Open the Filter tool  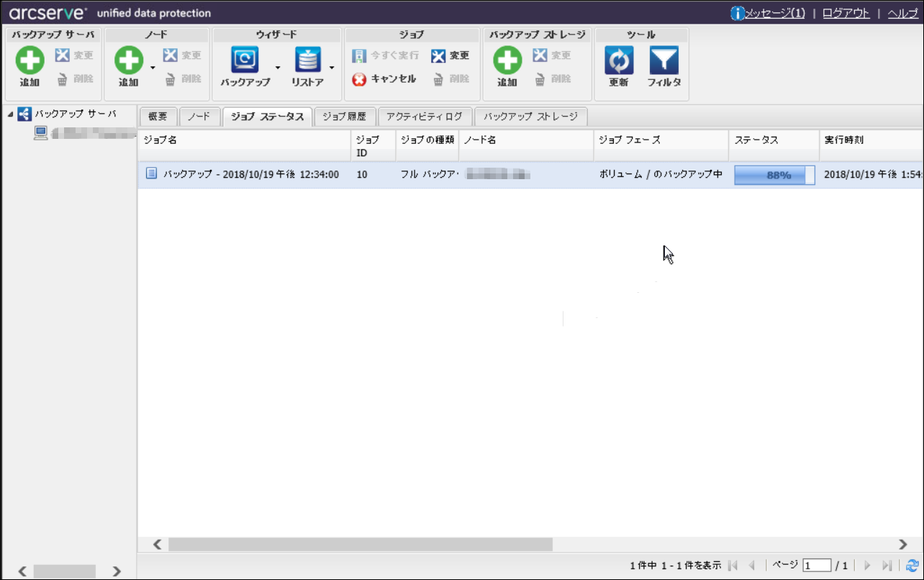coord(663,60)
